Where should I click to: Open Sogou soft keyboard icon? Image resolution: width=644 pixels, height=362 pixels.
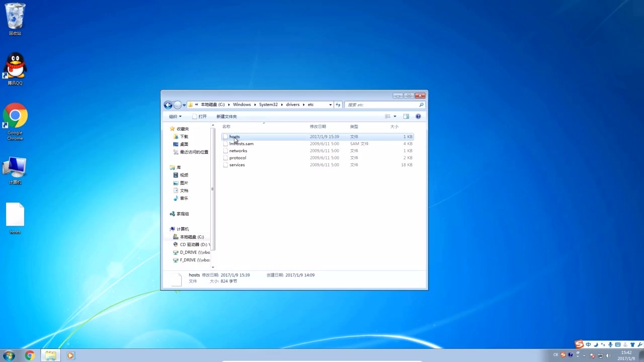tap(618, 345)
